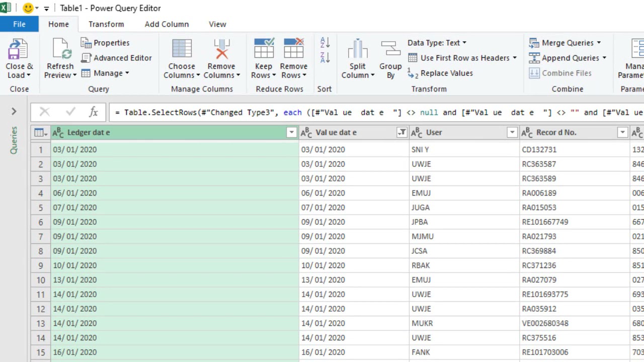Click the smiley feedback icon
644x362 pixels.
point(28,8)
